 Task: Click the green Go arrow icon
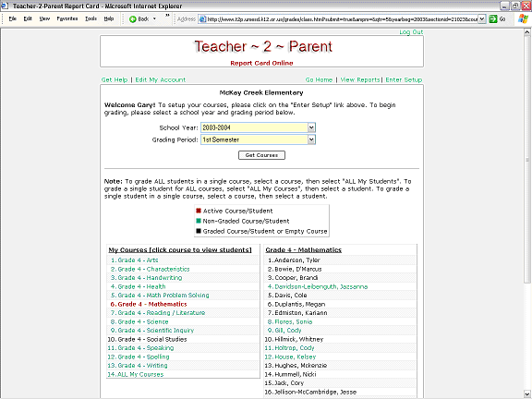tap(492, 19)
